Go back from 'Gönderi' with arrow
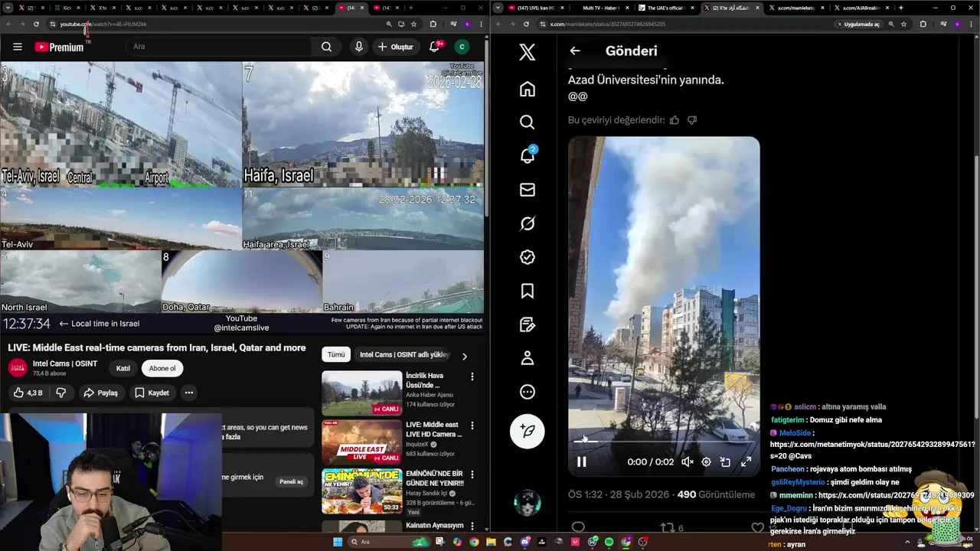 (x=575, y=51)
